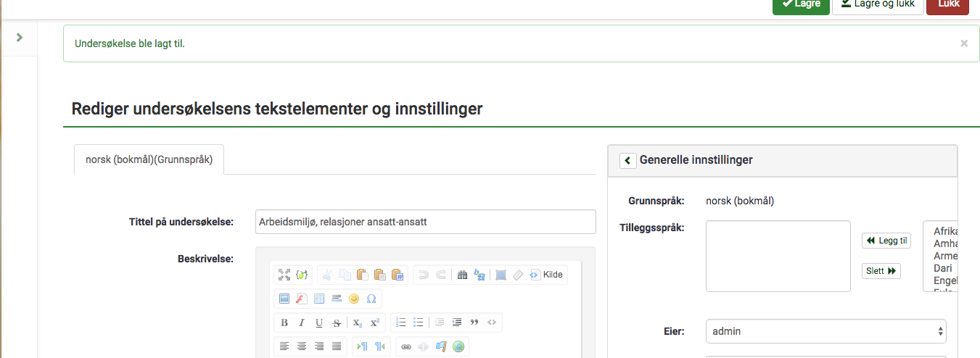Dismiss the 'Undersøkelse ble lagt til' alert

(x=964, y=43)
